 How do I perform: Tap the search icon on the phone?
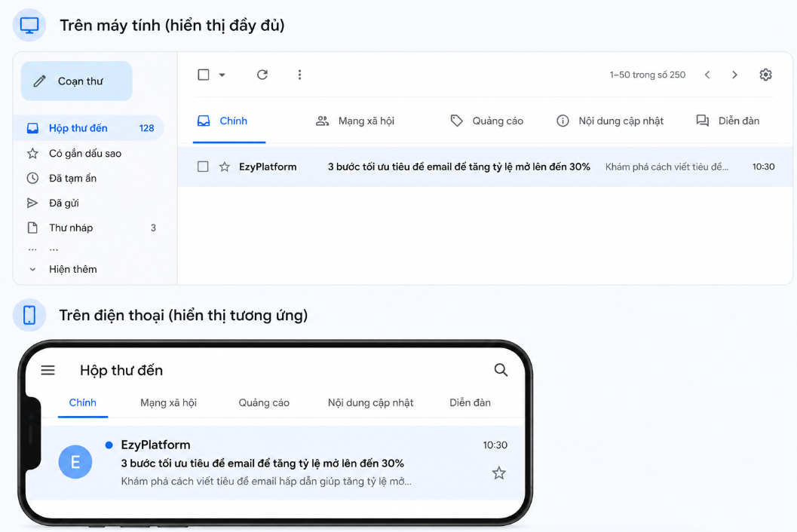501,370
